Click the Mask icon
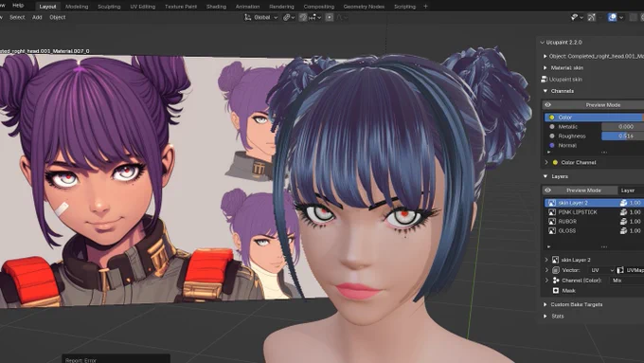The height and width of the screenshot is (363, 644). click(x=556, y=291)
